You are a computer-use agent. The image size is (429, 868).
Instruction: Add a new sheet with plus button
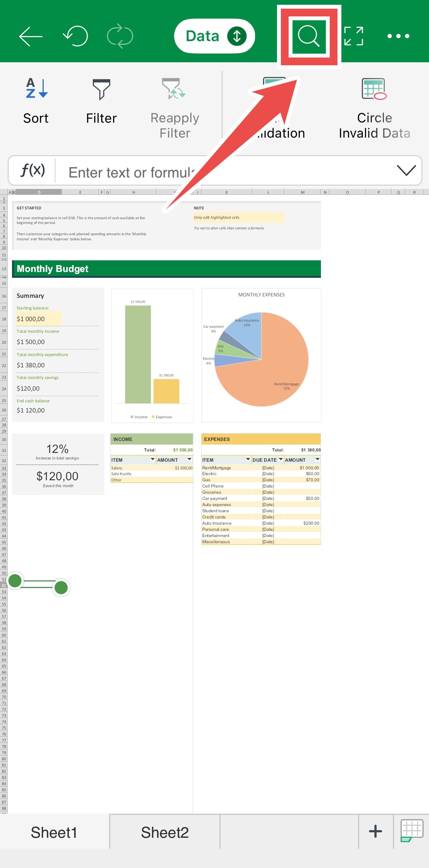[376, 831]
